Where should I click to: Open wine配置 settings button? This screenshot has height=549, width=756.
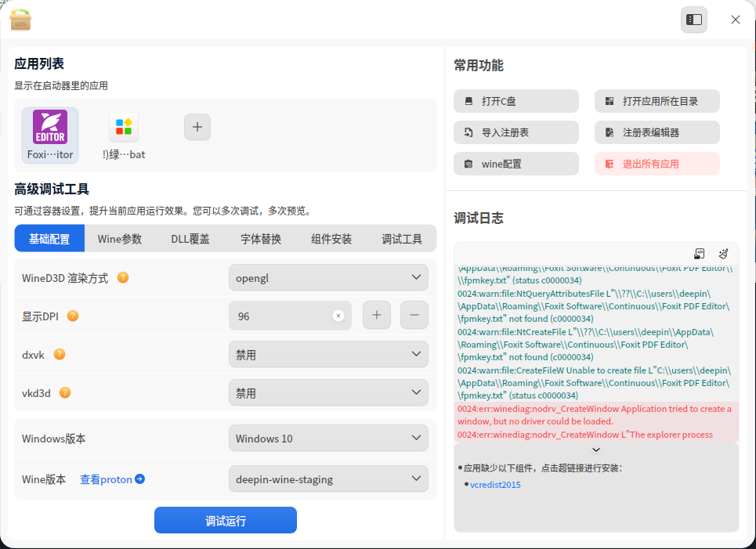(516, 164)
